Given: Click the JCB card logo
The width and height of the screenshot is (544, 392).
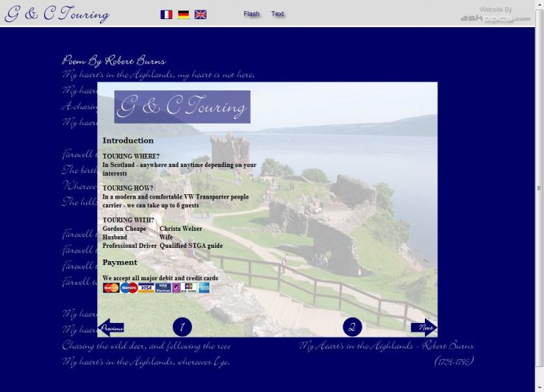Looking at the screenshot, I should pos(189,288).
